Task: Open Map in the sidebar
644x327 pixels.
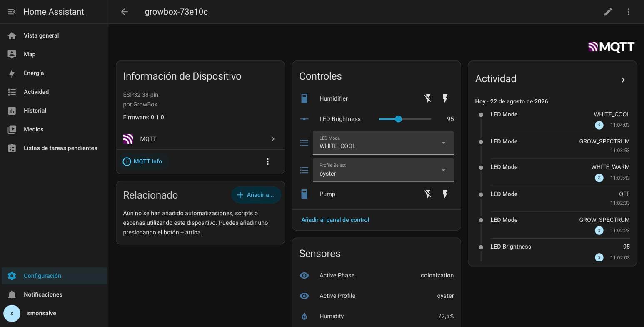Action: click(x=55, y=54)
